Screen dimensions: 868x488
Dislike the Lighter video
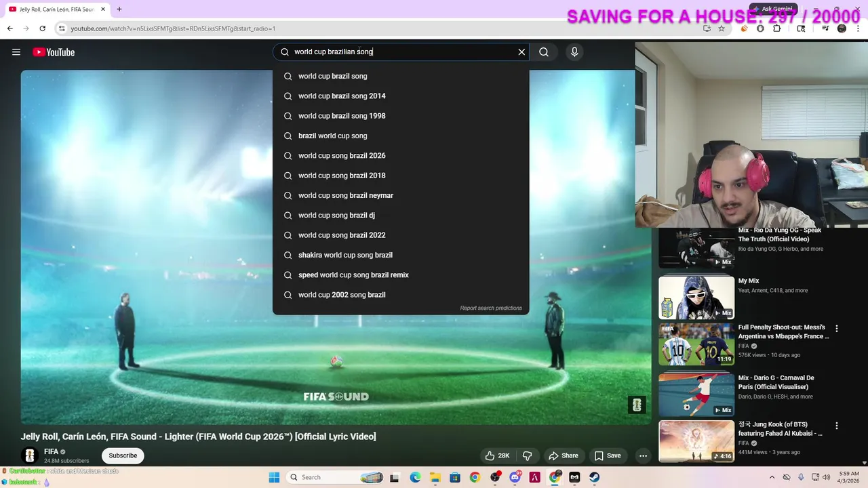tap(527, 455)
